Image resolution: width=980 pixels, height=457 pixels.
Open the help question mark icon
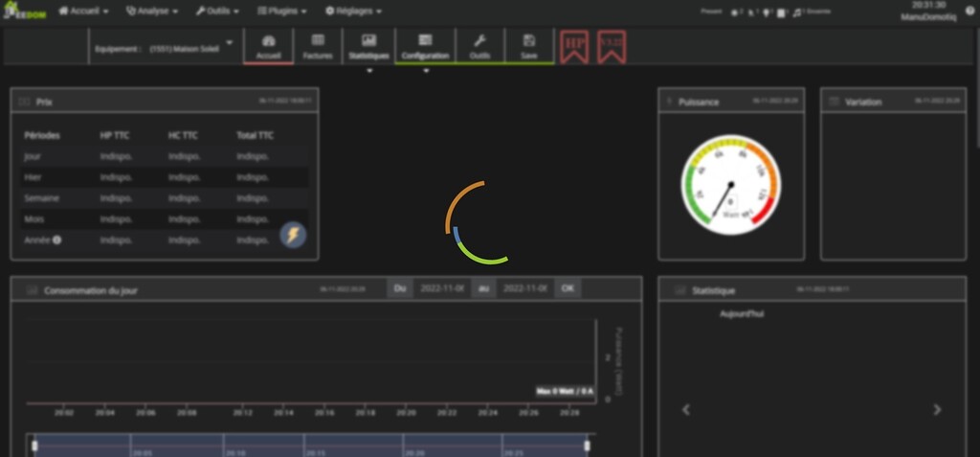970,11
